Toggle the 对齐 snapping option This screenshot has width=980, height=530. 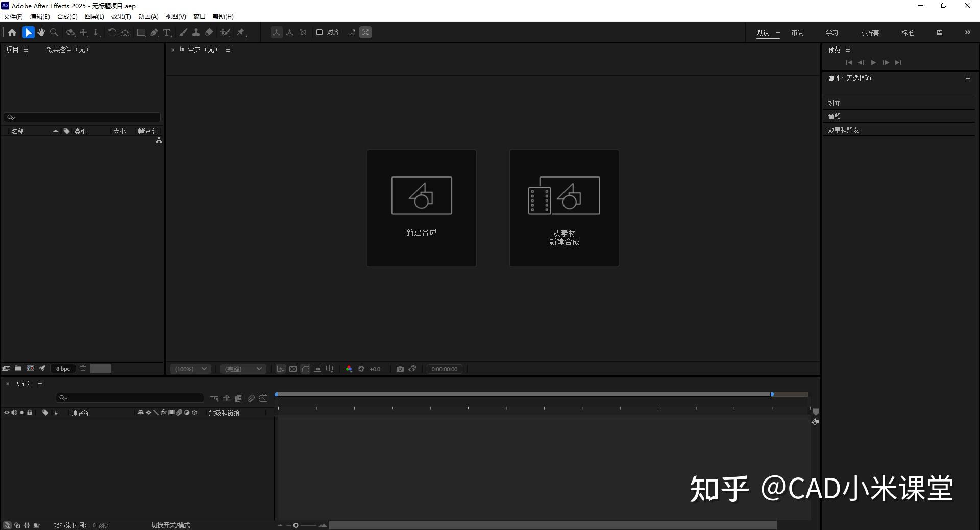point(320,32)
